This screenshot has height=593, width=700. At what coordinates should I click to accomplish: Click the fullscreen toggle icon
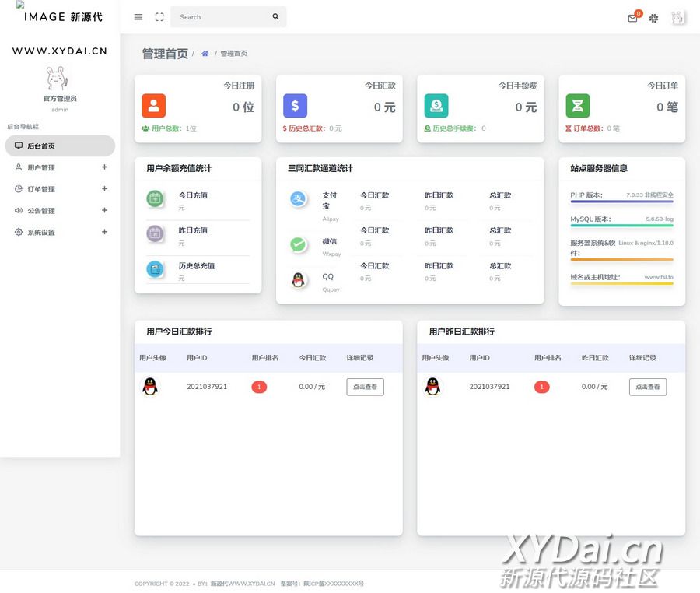tap(159, 17)
